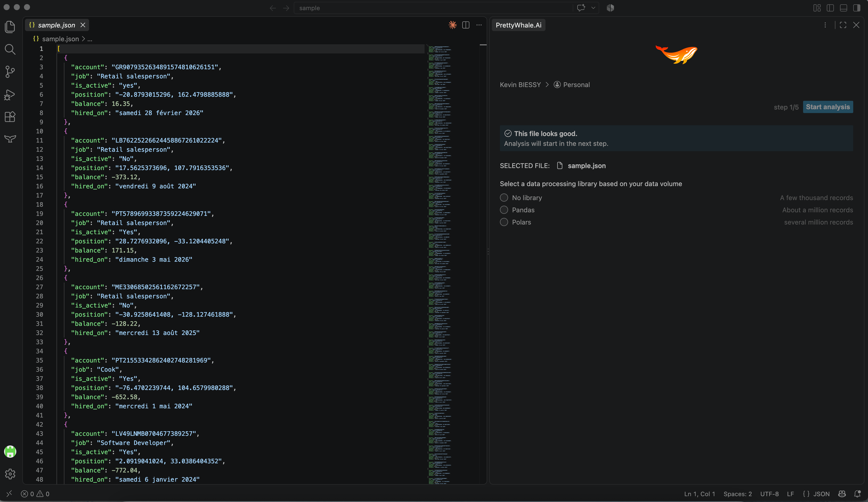Click the Start analysis button
This screenshot has width=868, height=502.
pos(828,107)
